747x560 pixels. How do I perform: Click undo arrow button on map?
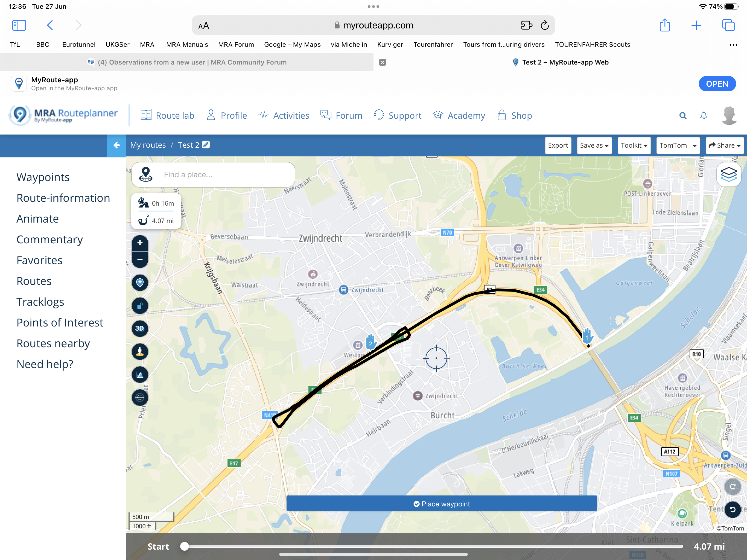(732, 509)
